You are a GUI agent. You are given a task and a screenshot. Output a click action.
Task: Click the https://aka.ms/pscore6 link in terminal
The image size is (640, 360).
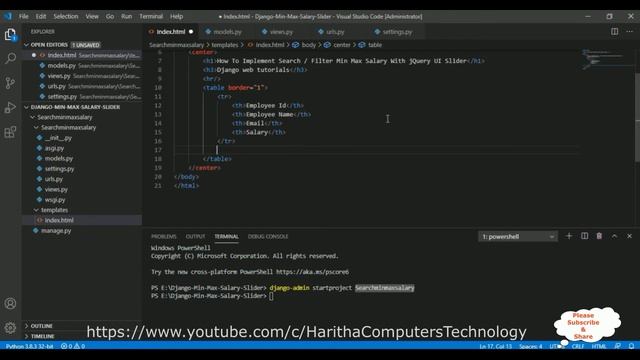click(x=312, y=272)
